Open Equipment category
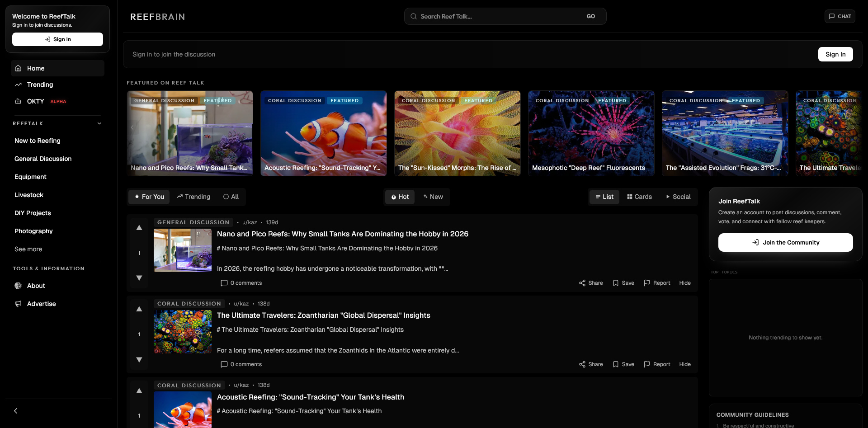868x428 pixels. 30,177
